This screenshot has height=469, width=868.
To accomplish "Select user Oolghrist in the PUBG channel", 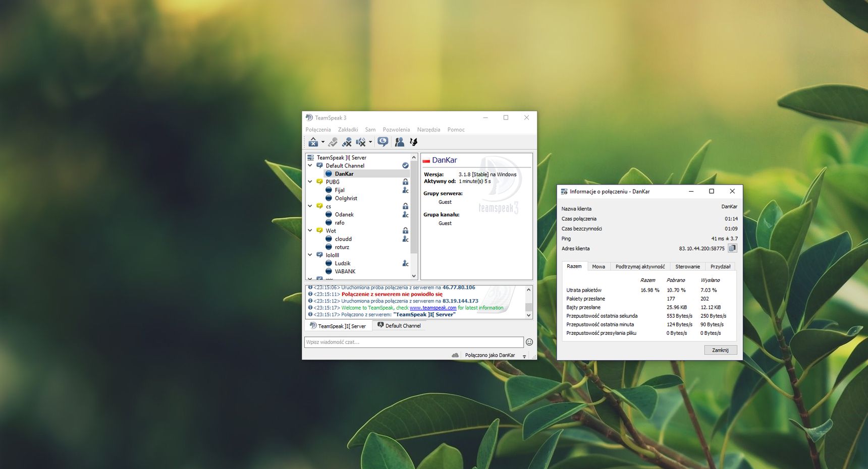I will coord(346,198).
